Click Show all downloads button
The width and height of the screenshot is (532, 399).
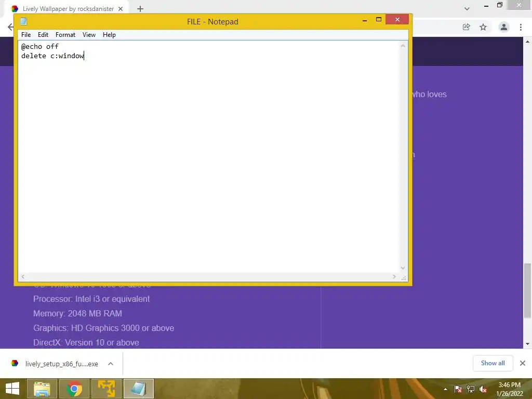(x=493, y=363)
